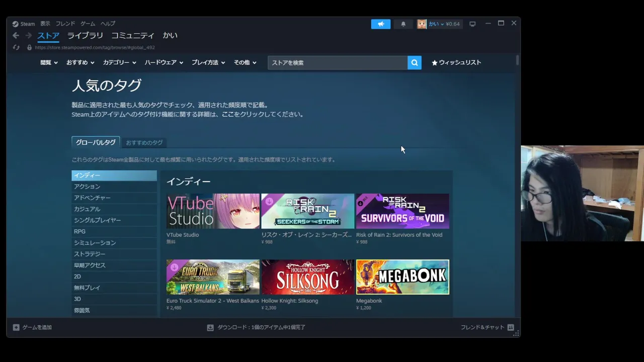Switch to Big Picture mode monitor icon

[472, 24]
